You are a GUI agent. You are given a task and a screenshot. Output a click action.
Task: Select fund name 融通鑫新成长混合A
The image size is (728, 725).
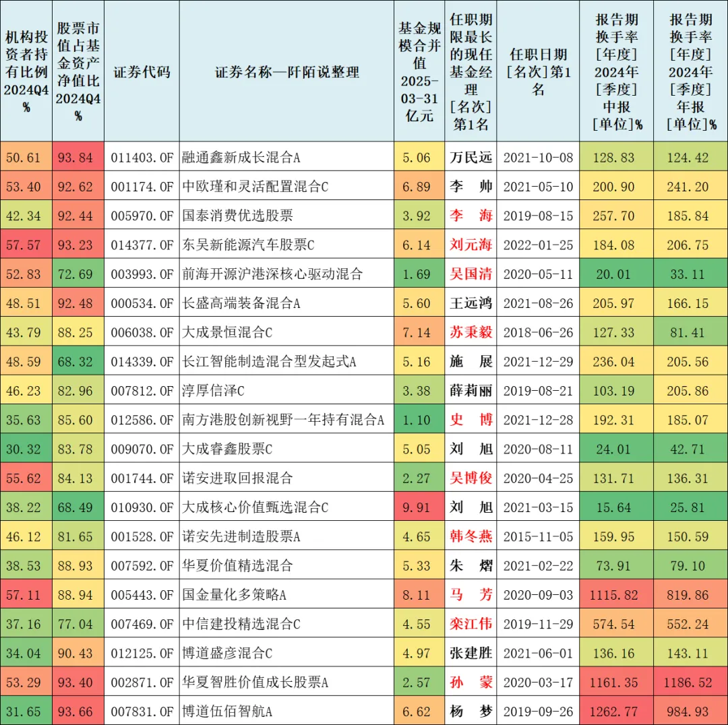point(241,158)
